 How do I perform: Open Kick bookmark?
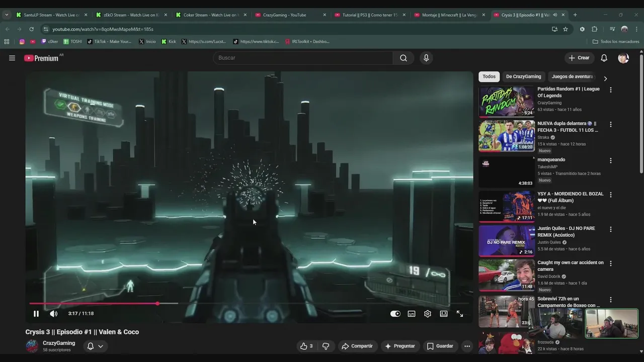169,42
